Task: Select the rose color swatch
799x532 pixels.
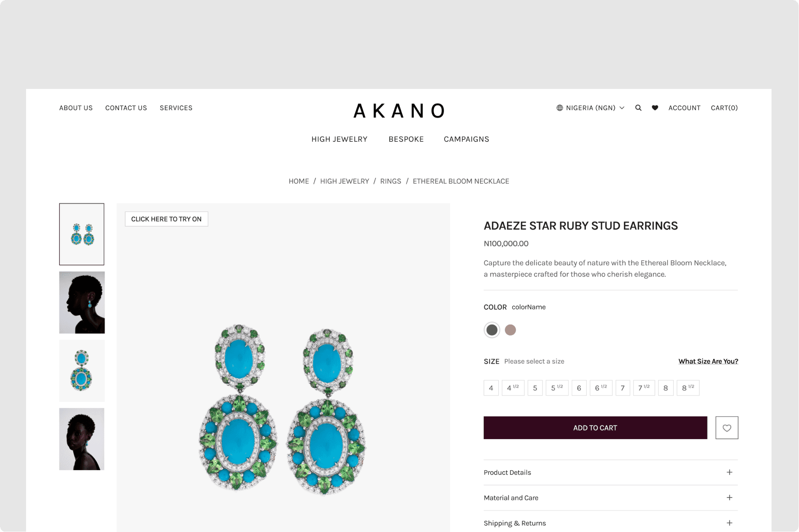Action: tap(510, 330)
